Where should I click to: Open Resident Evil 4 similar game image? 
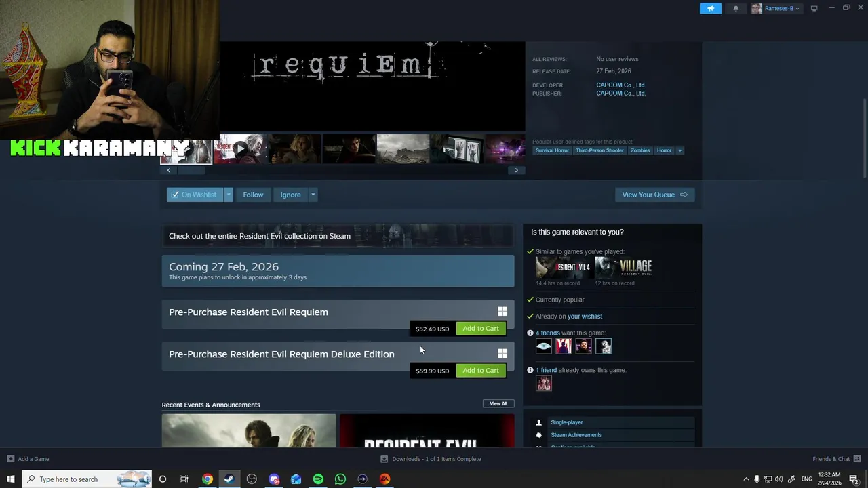(x=563, y=268)
